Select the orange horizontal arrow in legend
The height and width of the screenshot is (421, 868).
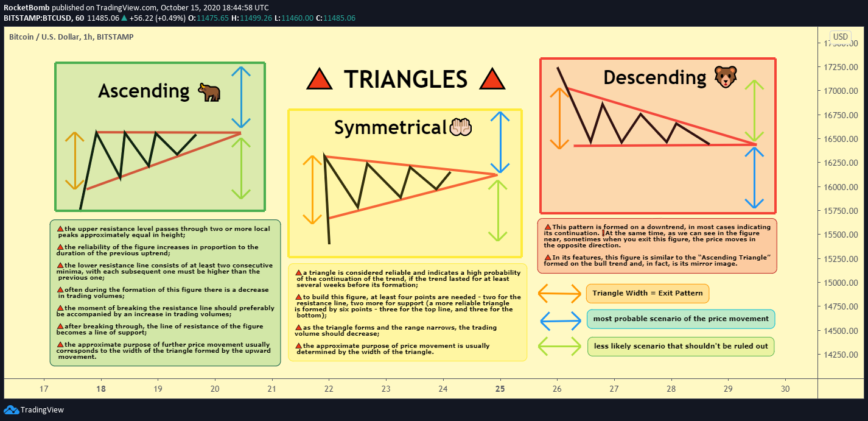pos(560,294)
